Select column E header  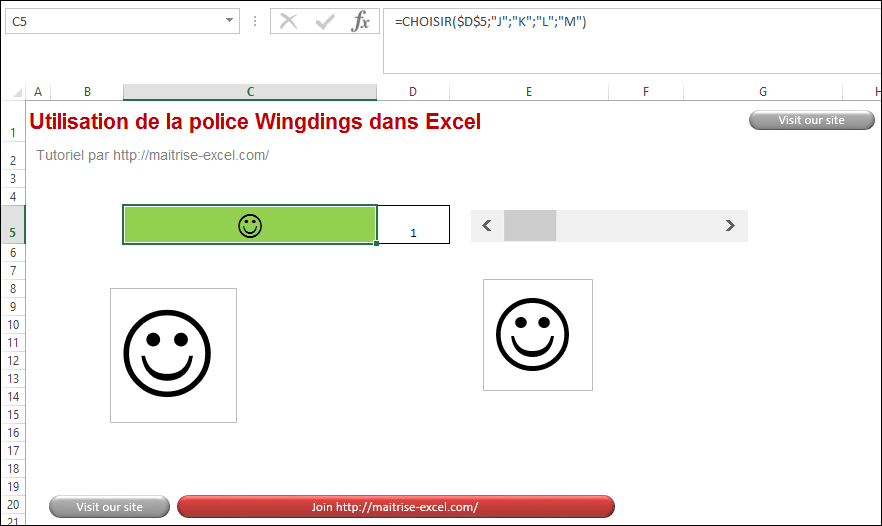click(529, 92)
